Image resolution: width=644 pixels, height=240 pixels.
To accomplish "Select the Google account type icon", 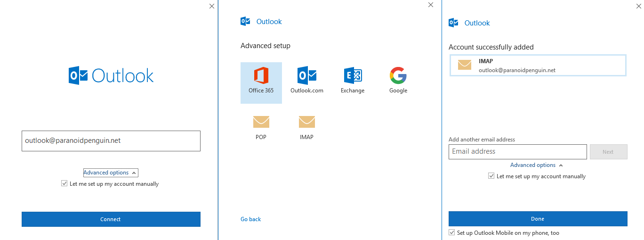I will tap(398, 75).
